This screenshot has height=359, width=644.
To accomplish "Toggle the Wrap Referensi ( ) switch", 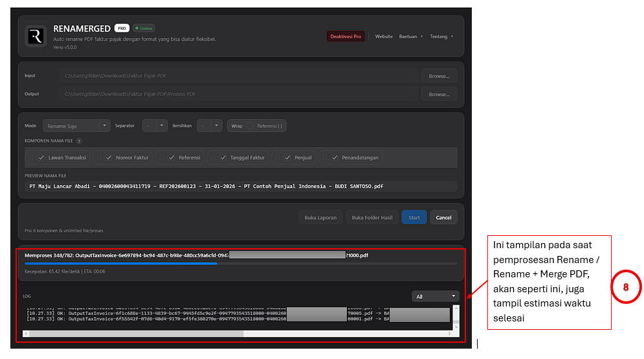I will click(250, 126).
